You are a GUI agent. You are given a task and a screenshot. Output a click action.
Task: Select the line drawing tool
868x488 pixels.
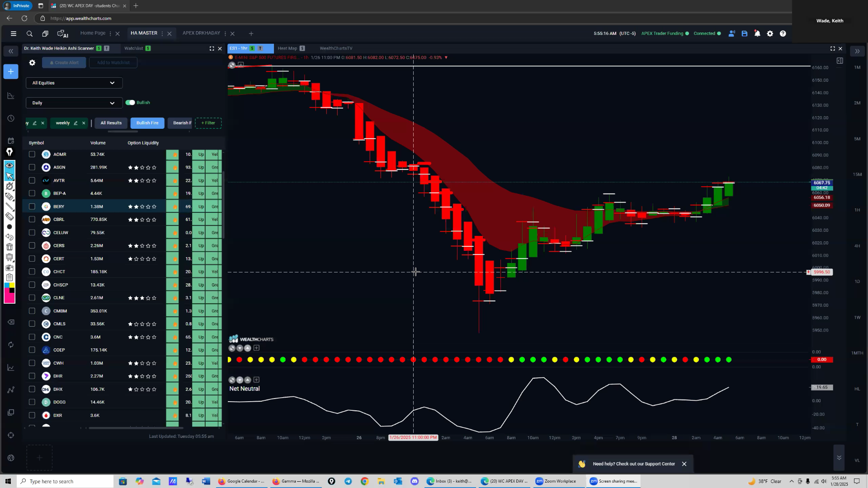pyautogui.click(x=9, y=206)
